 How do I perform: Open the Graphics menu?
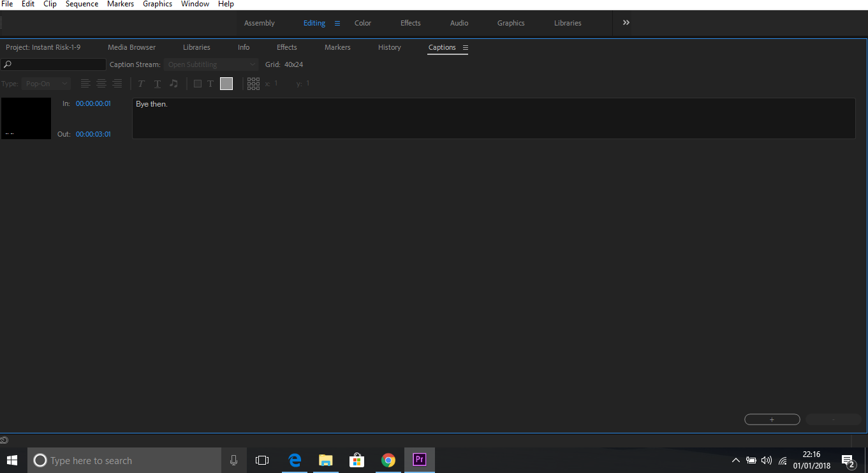click(158, 4)
